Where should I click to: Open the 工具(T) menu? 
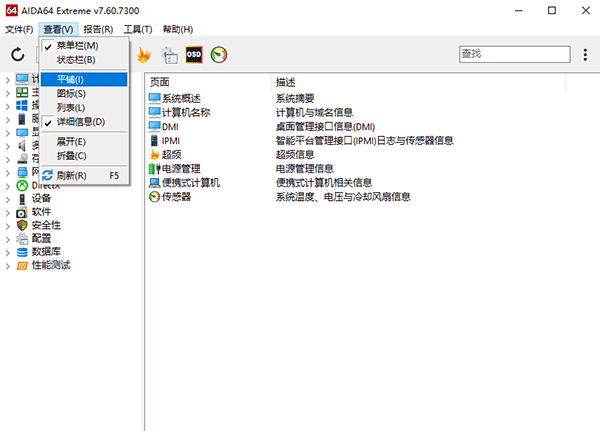138,29
